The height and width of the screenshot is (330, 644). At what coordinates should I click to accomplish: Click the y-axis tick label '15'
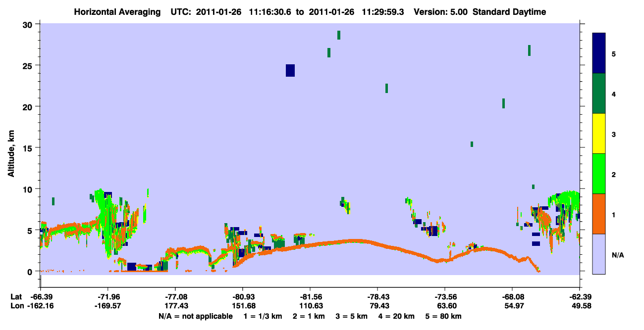point(29,148)
